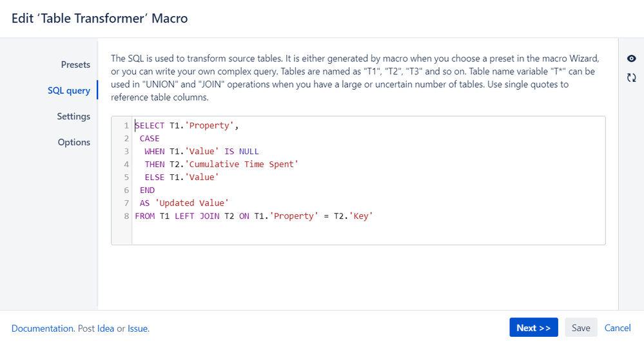Click the Next >> button
This screenshot has height=342, width=644.
534,328
